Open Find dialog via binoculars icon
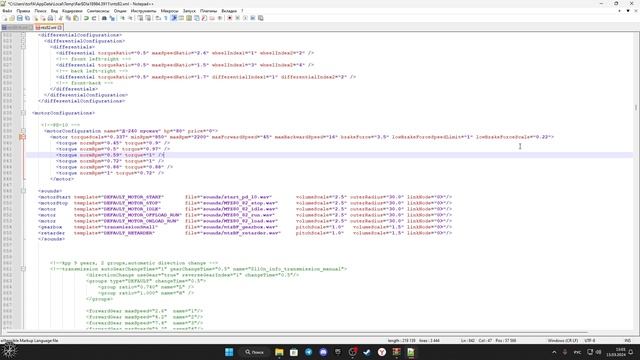This screenshot has width=640, height=360. (x=104, y=18)
